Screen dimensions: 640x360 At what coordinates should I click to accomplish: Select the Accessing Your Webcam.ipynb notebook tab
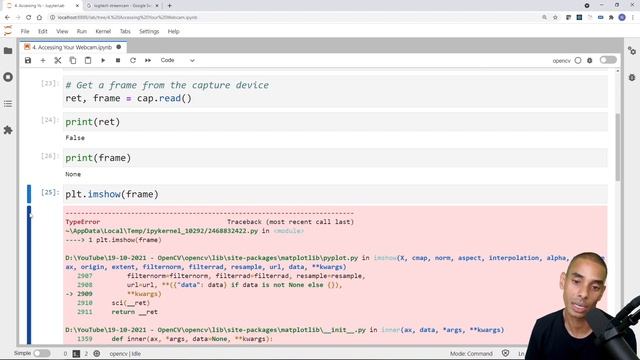(72, 47)
